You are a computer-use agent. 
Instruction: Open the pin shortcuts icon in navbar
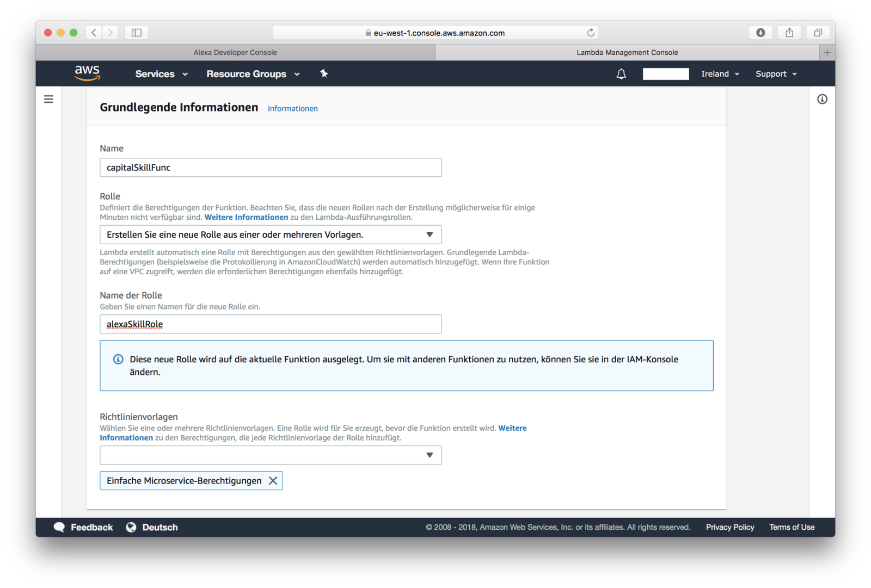(x=324, y=73)
